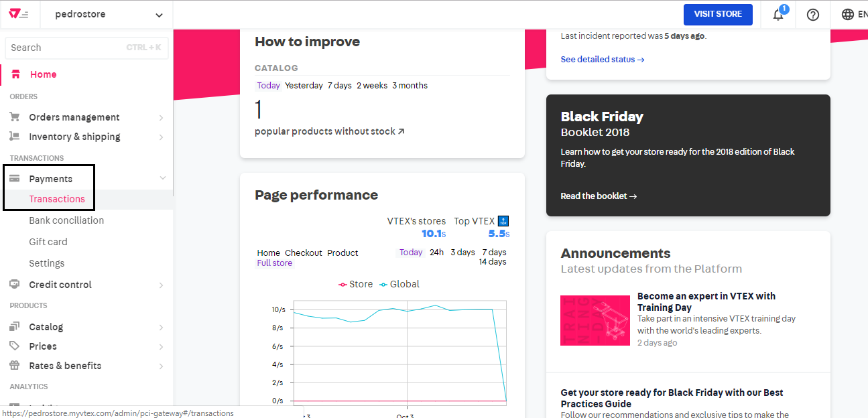Viewport: 868px width, 418px height.
Task: Expand the Prices chevron
Action: 161,347
